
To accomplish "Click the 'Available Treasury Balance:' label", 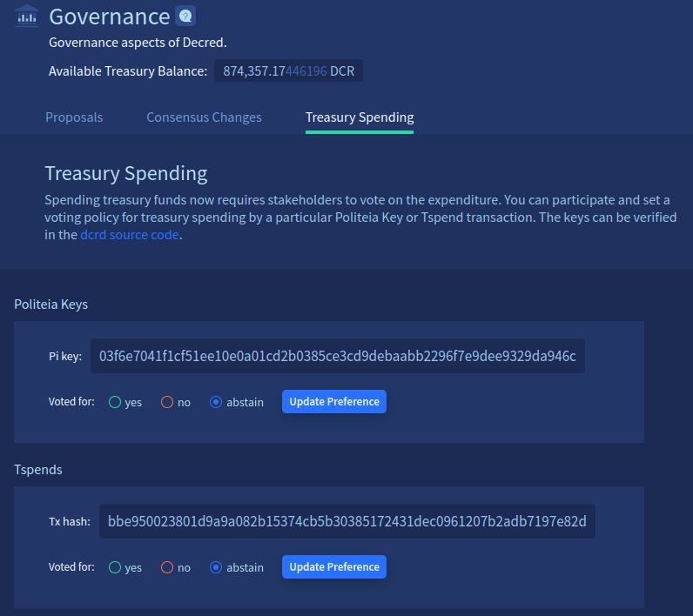I will click(x=128, y=71).
